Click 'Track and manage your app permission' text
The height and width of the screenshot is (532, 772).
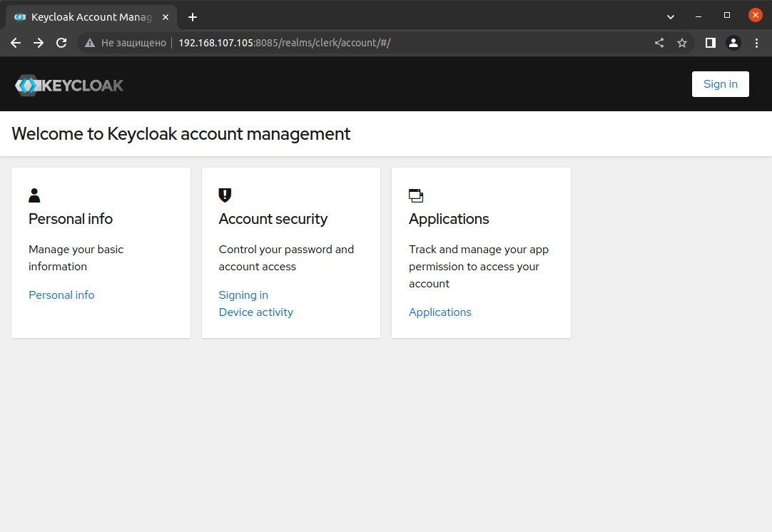(x=479, y=266)
